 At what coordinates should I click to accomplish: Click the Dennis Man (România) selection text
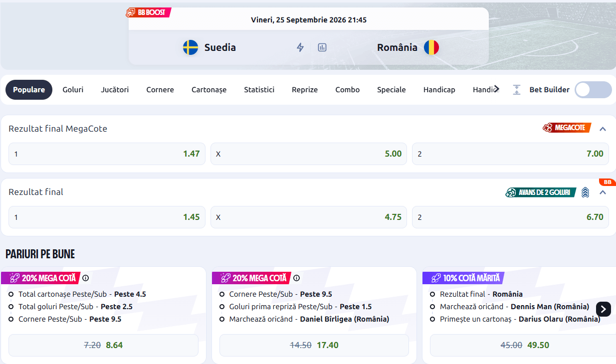click(550, 307)
